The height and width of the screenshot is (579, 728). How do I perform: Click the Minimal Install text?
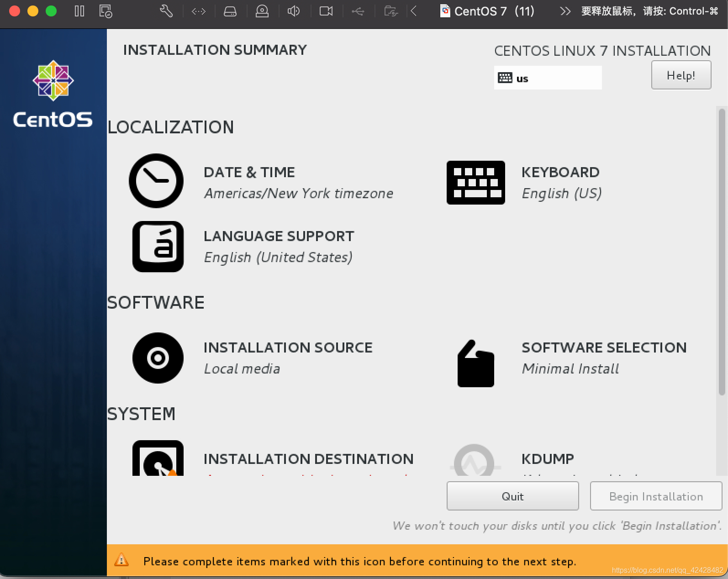coord(570,369)
